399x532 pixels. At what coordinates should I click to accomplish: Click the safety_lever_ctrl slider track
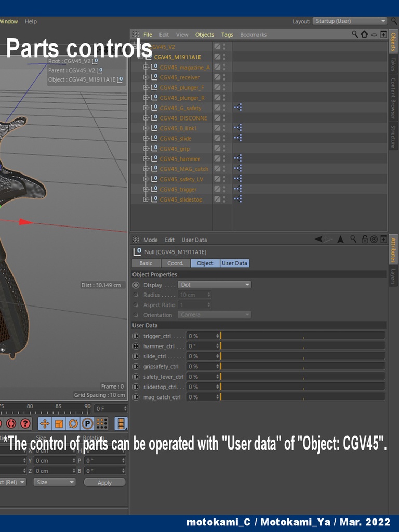303,377
